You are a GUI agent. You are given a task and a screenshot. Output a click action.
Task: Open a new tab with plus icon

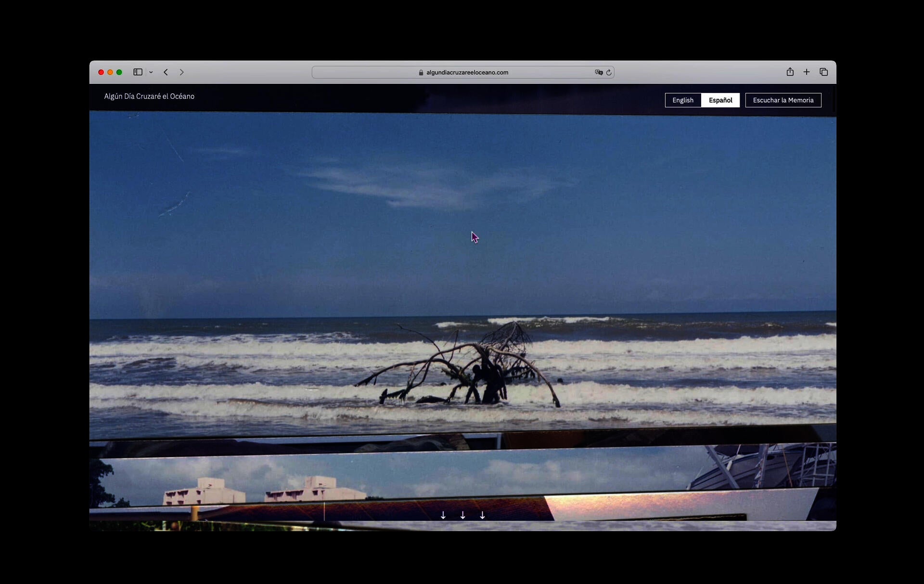point(807,72)
